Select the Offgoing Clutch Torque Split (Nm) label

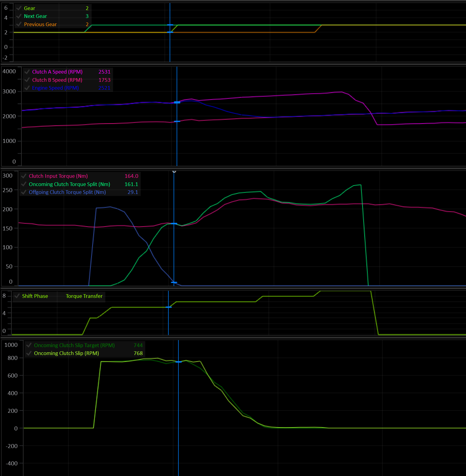click(67, 192)
